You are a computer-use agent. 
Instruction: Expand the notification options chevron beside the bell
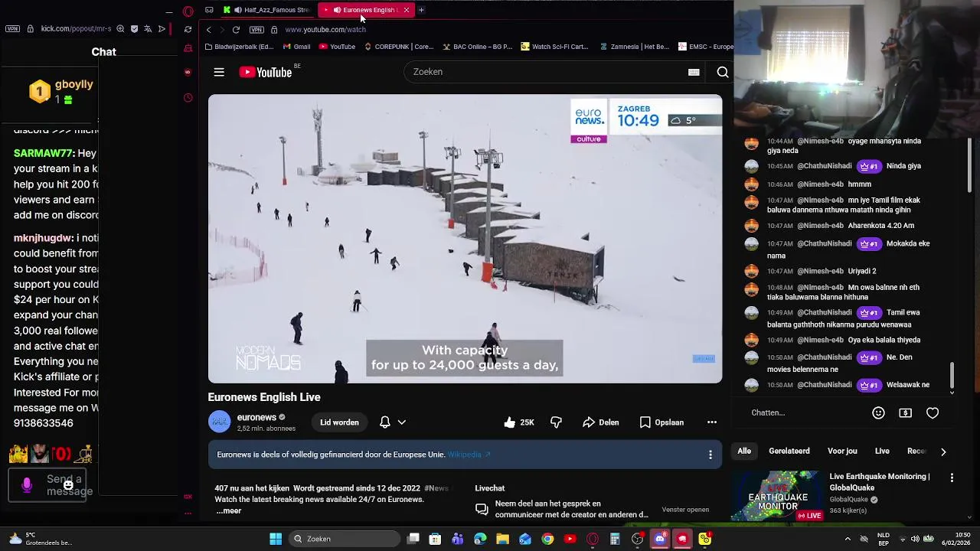click(x=401, y=422)
